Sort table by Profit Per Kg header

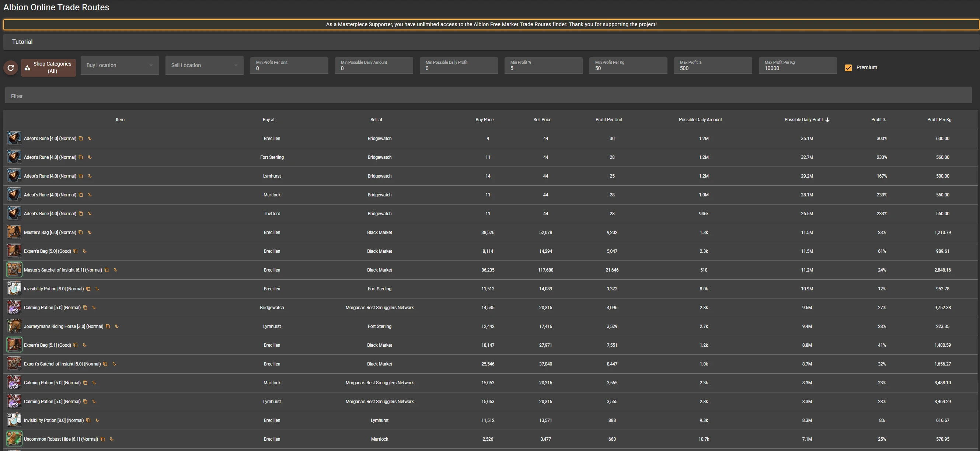tap(939, 119)
